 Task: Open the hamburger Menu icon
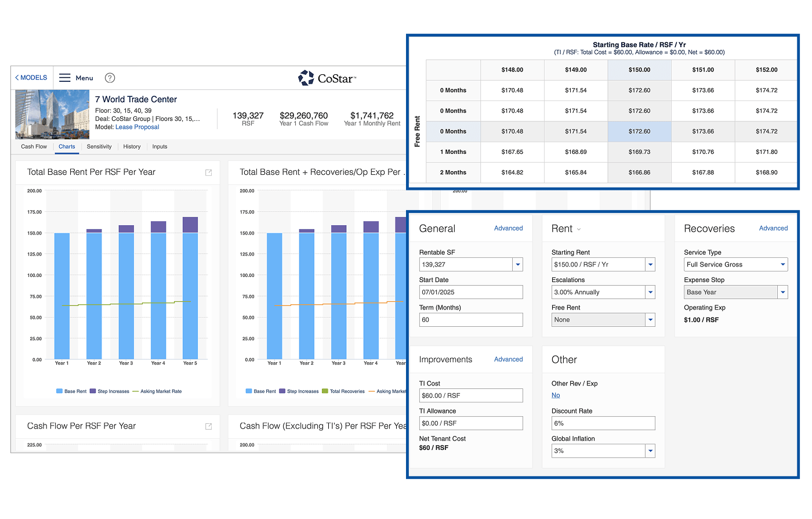[x=65, y=78]
